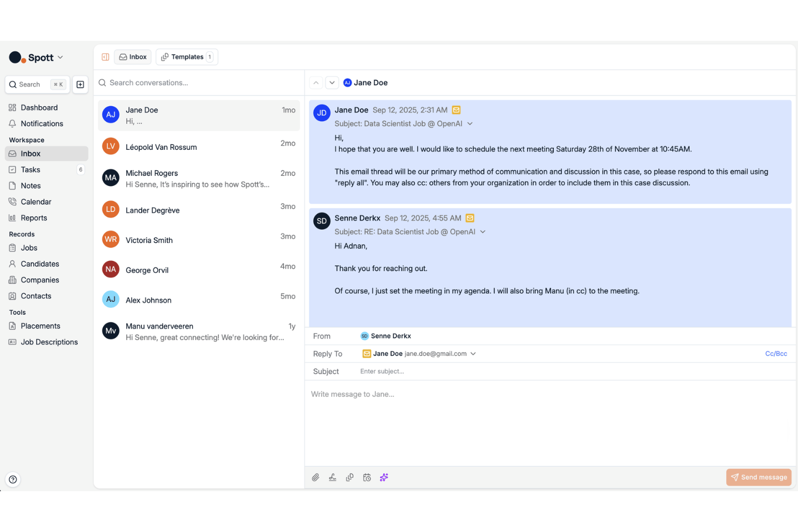Click the SD avatar on Senne Derkx's message

[322, 221]
